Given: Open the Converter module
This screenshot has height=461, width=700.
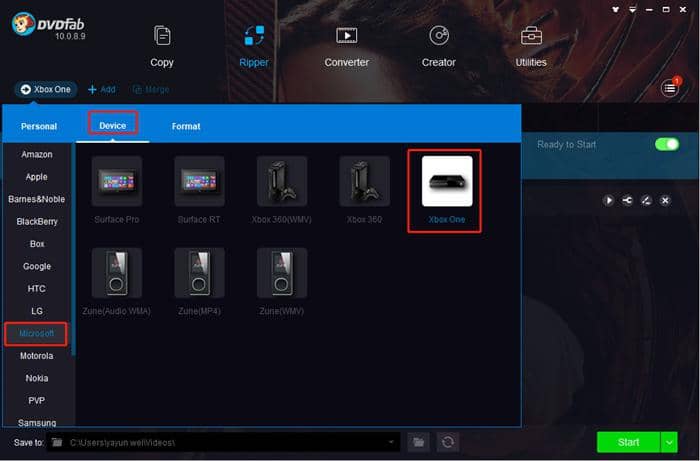Looking at the screenshot, I should pos(346,46).
